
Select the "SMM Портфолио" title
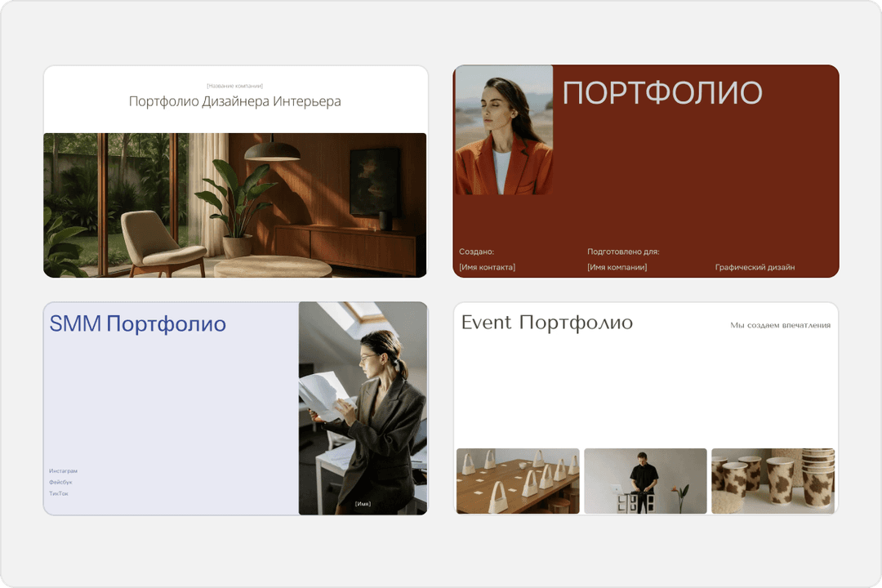(x=138, y=324)
